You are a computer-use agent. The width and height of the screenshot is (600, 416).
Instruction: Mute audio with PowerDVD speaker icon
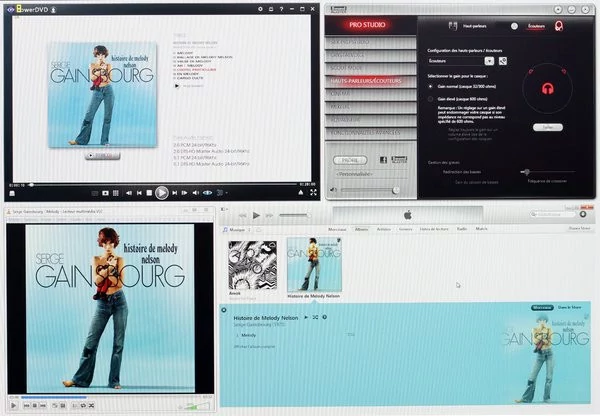pos(196,193)
